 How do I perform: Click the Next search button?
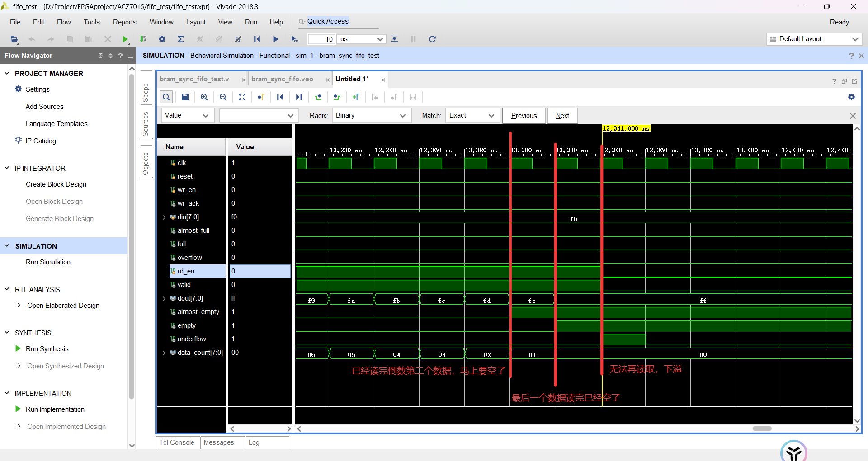562,116
